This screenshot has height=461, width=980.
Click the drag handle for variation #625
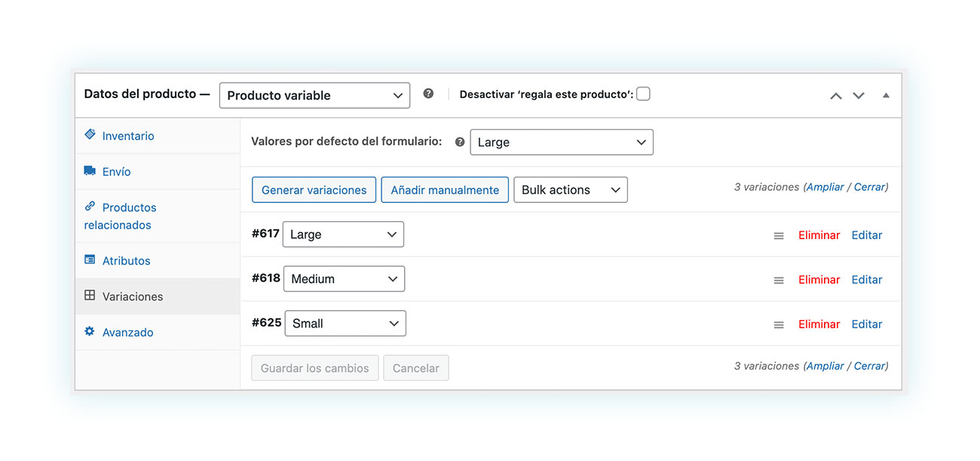[779, 325]
